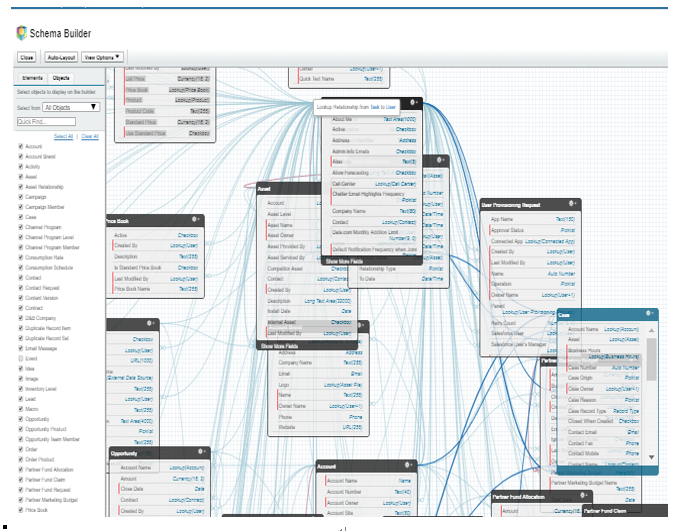Uncheck the Price Book checkbox in sidebar
The image size is (690, 531).
pyautogui.click(x=21, y=510)
